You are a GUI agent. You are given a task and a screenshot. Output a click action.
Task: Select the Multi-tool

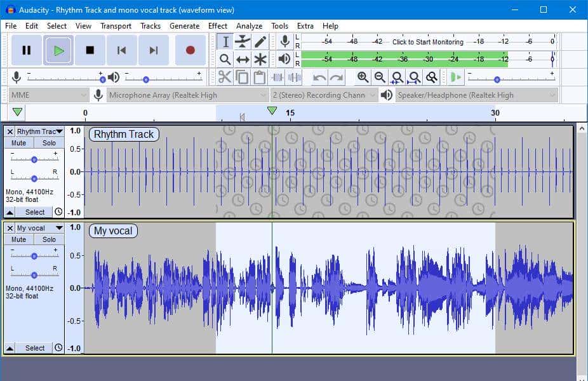tap(260, 60)
